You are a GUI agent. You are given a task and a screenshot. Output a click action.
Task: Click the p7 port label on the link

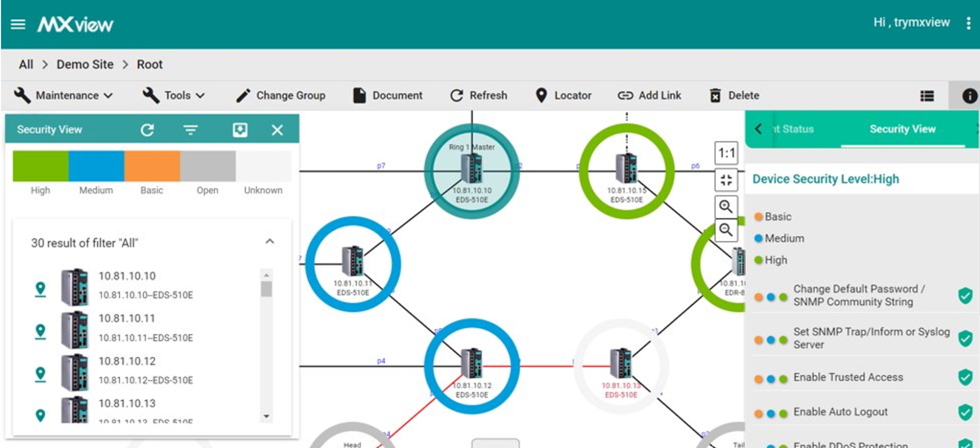coord(381,166)
